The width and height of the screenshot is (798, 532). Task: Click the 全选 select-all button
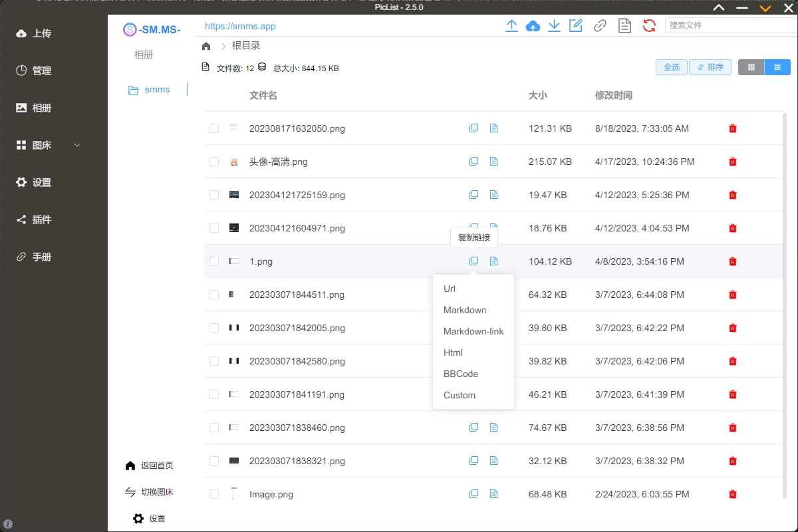coord(671,66)
